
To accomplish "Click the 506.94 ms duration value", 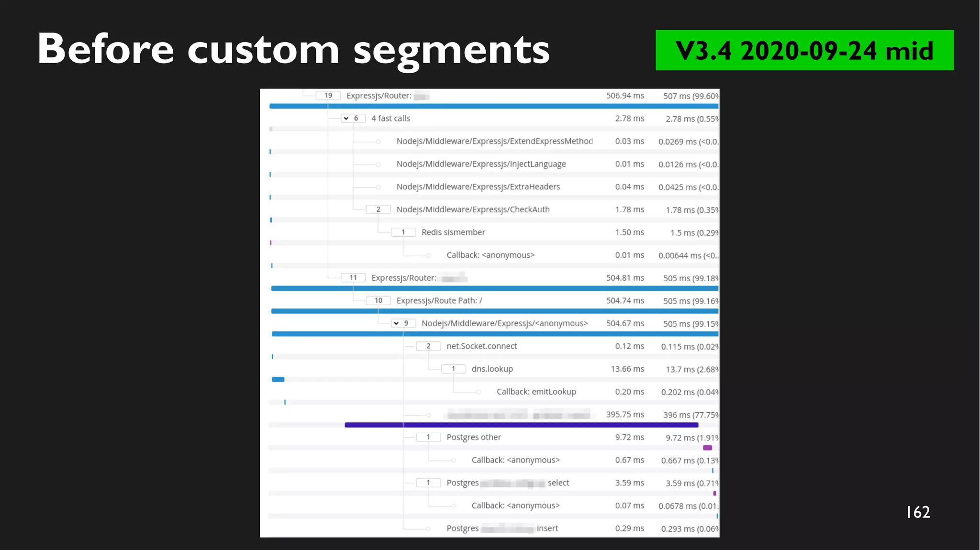I will click(625, 96).
